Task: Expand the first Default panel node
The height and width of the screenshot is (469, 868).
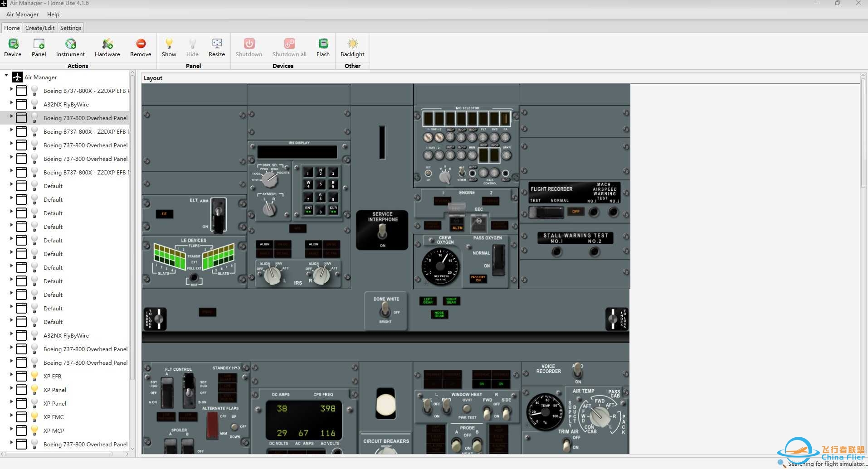Action: click(x=11, y=184)
